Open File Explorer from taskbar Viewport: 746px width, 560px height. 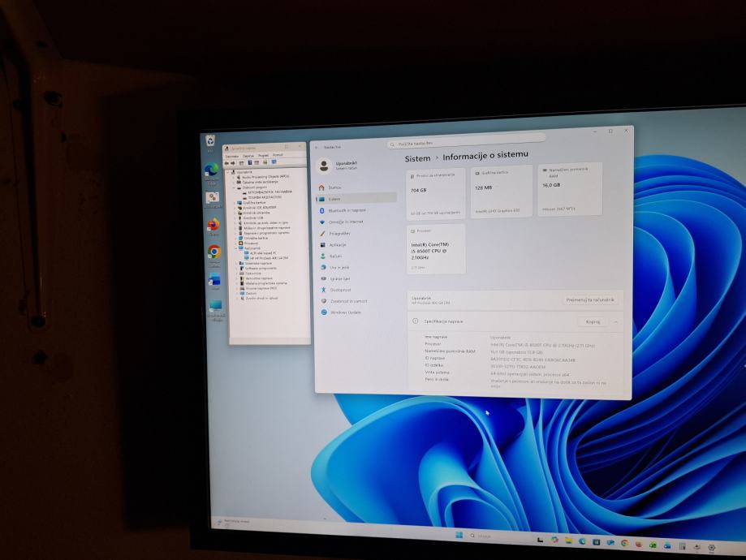568,541
